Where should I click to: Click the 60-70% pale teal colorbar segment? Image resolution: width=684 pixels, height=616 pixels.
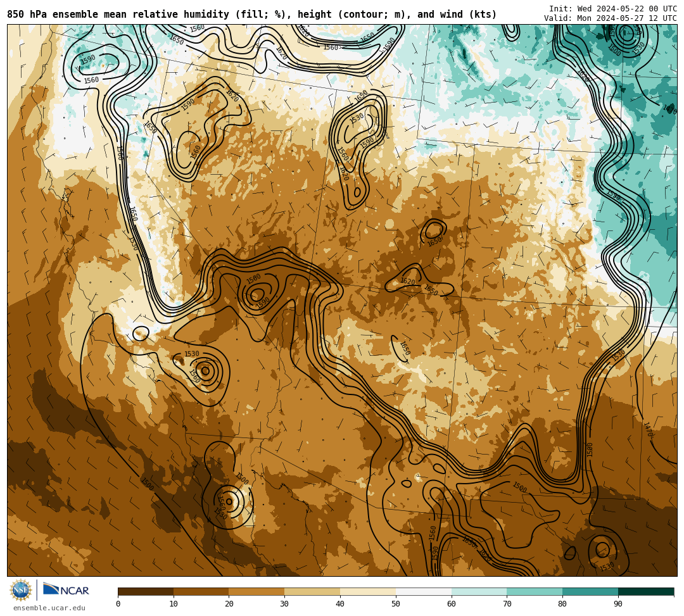479,591
